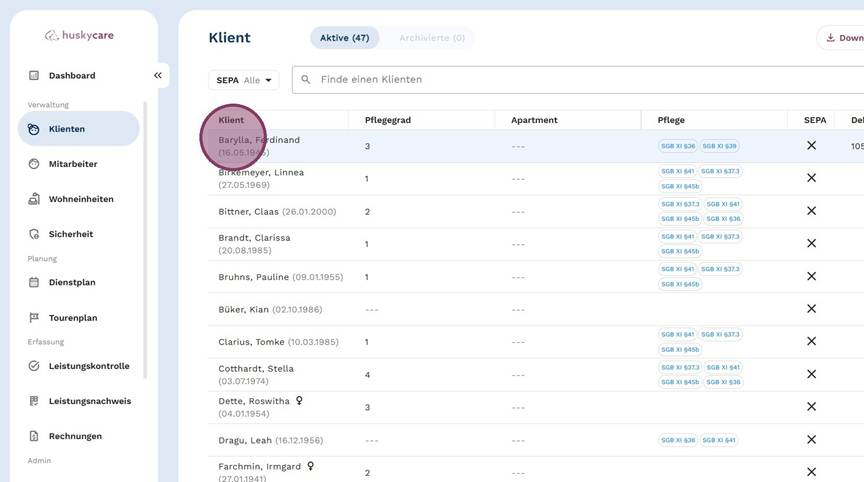The height and width of the screenshot is (482, 864).
Task: Open client Dragu, Leah
Action: click(271, 440)
